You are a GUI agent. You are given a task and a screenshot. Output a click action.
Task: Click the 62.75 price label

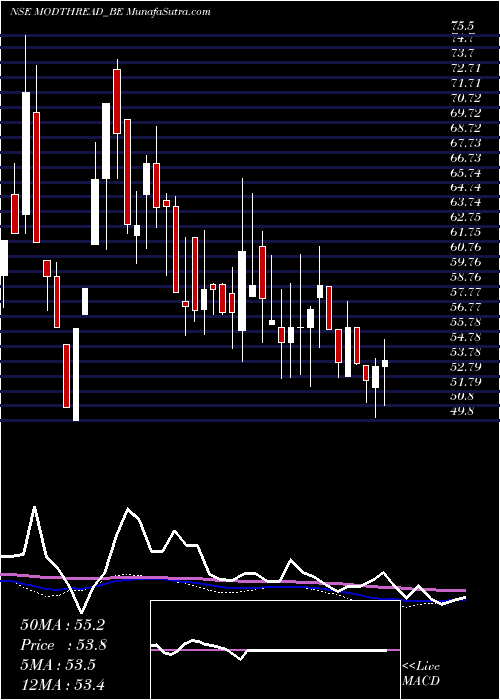[x=465, y=217]
